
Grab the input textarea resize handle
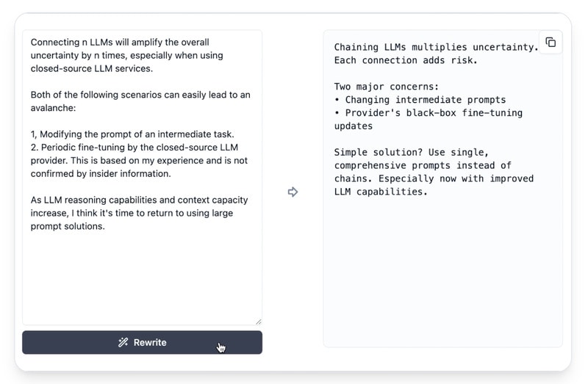click(258, 321)
